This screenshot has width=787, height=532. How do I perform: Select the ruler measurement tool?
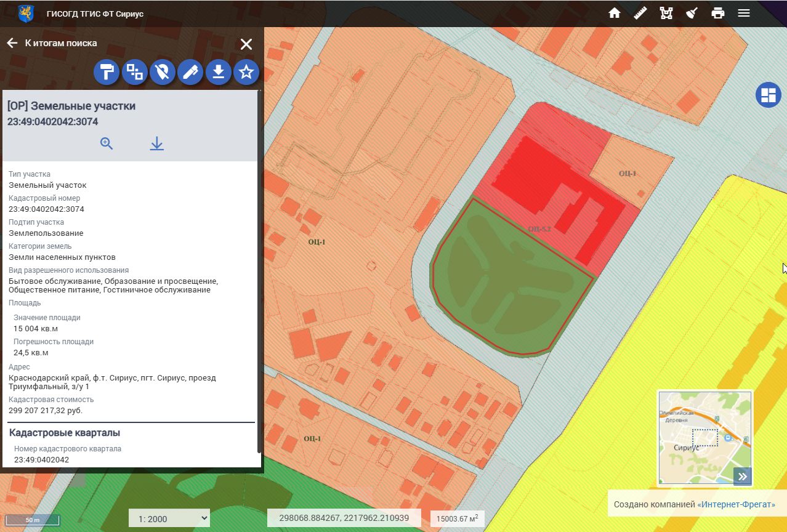[640, 13]
